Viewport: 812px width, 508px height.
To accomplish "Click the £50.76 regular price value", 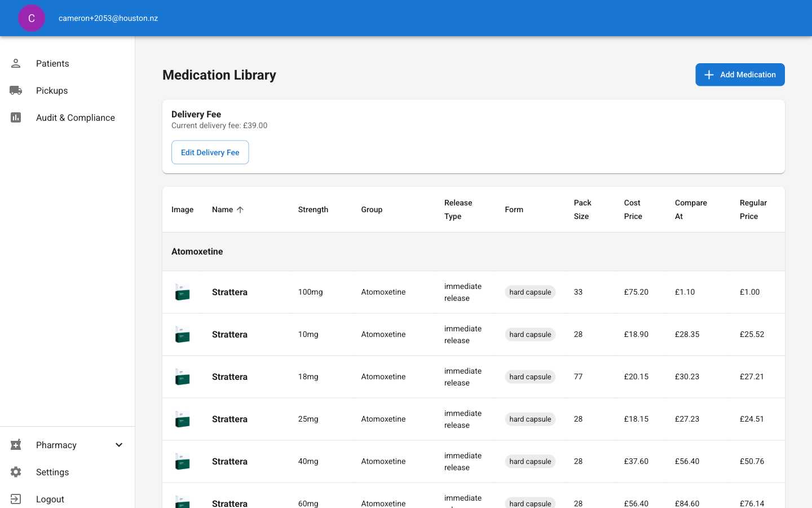I will click(x=752, y=461).
